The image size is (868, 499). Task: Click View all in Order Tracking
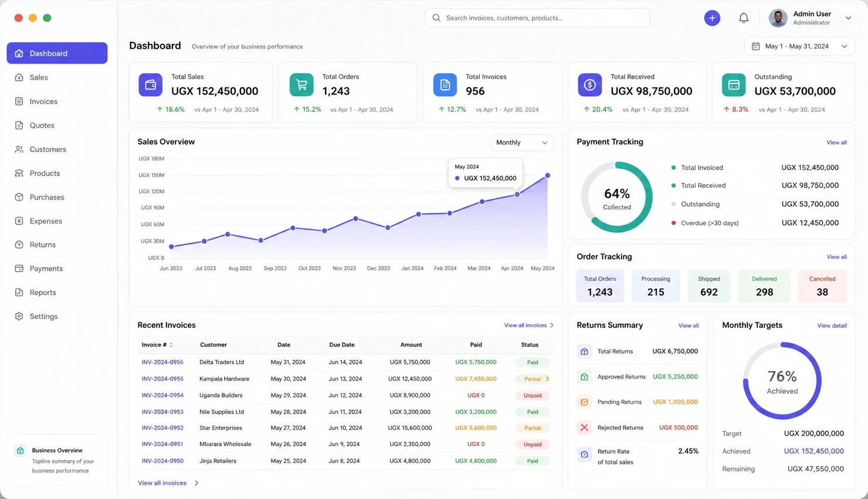836,257
